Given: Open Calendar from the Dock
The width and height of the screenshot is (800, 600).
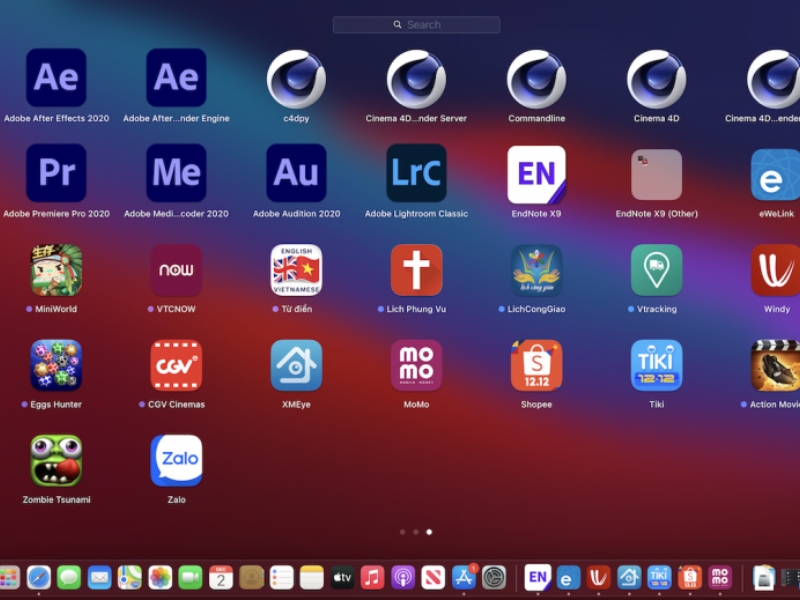Looking at the screenshot, I should tap(221, 578).
